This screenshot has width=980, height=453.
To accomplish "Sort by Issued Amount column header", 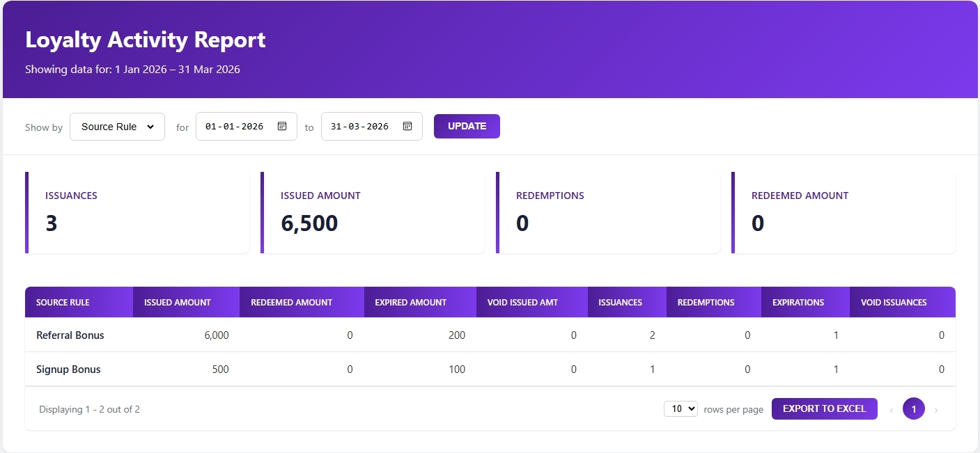I will (178, 303).
